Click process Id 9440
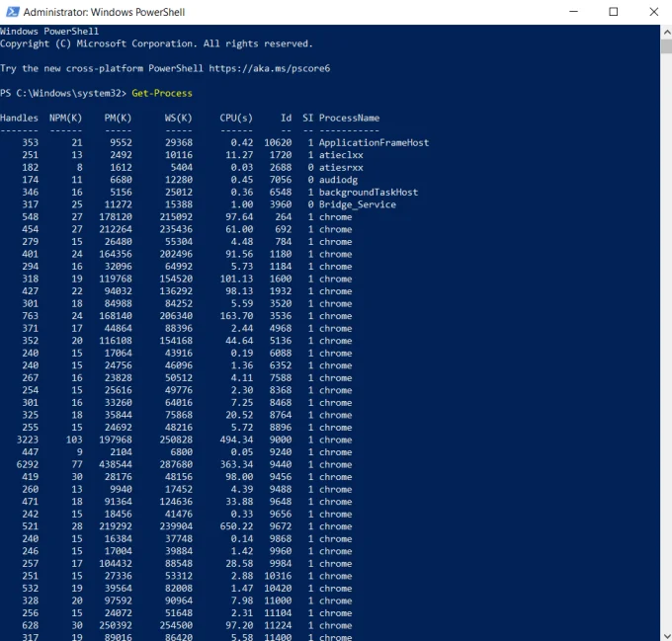Viewport: 672px width, 641px height. (281, 464)
